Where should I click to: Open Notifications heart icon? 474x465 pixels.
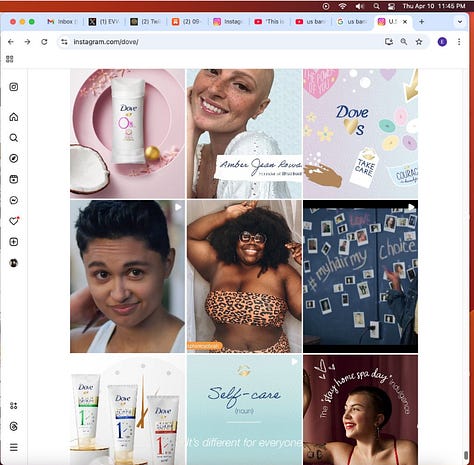tap(14, 221)
